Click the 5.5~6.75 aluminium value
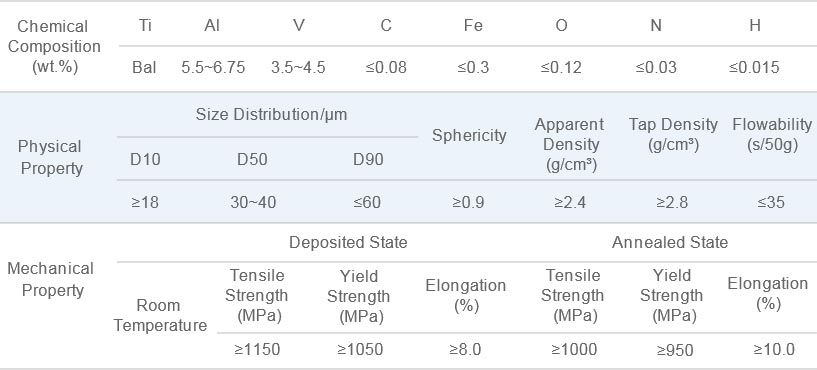817x370 pixels. tap(213, 68)
